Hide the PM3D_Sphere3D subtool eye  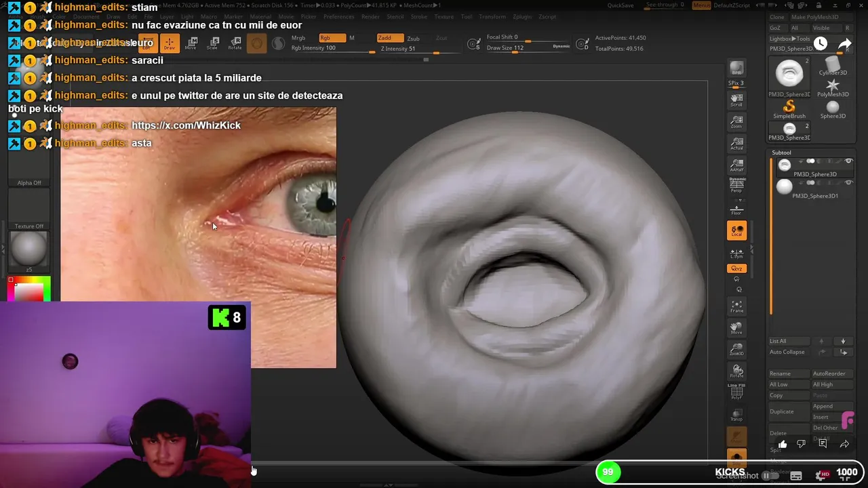[848, 161]
